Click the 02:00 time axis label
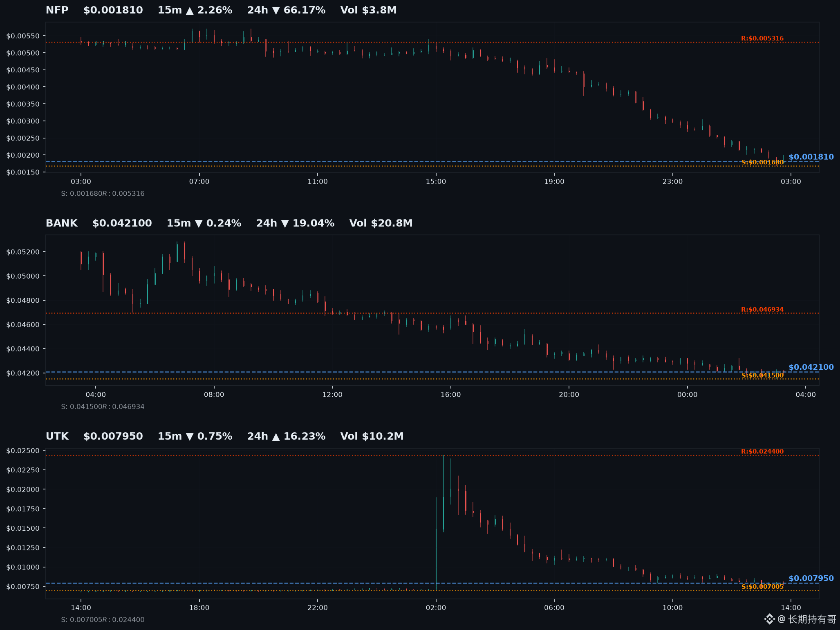The image size is (840, 630). [436, 608]
